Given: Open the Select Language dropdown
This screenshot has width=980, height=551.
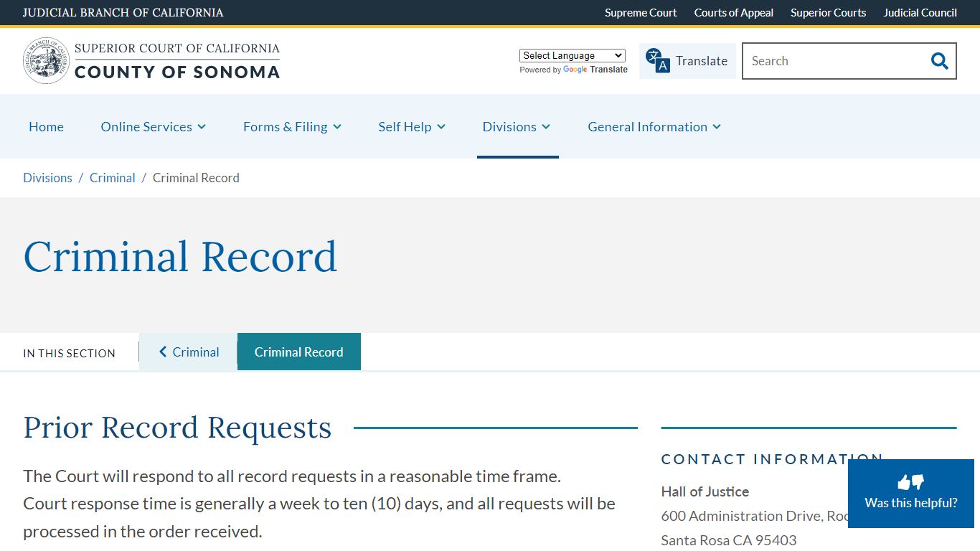Looking at the screenshot, I should point(573,55).
